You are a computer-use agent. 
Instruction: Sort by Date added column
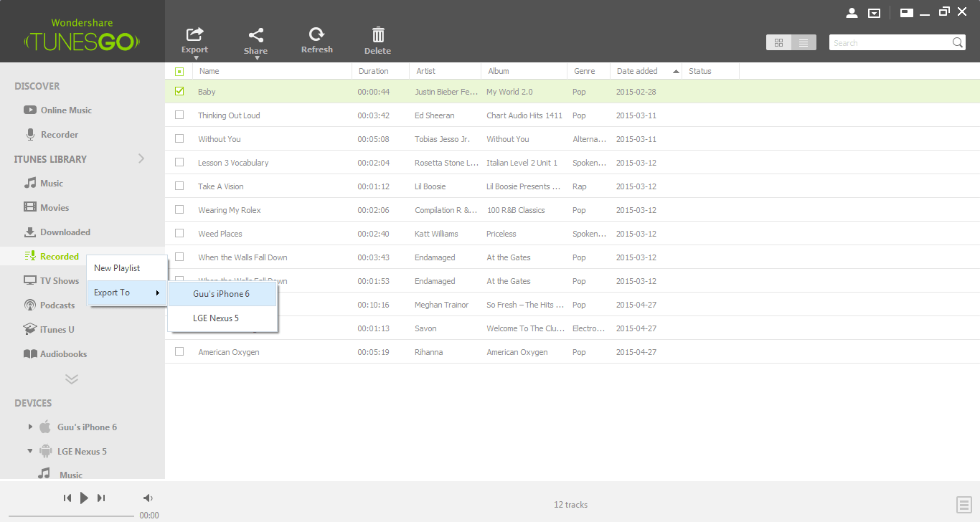(x=646, y=71)
